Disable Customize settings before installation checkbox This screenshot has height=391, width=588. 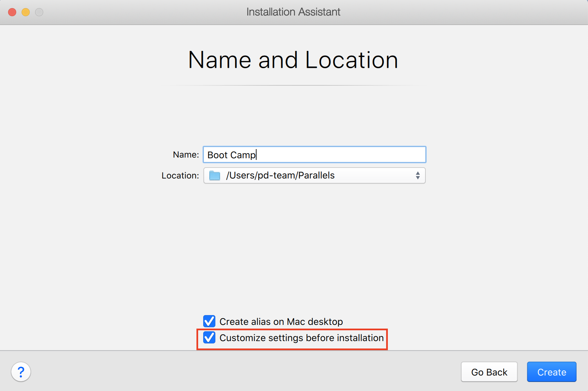[x=209, y=337]
